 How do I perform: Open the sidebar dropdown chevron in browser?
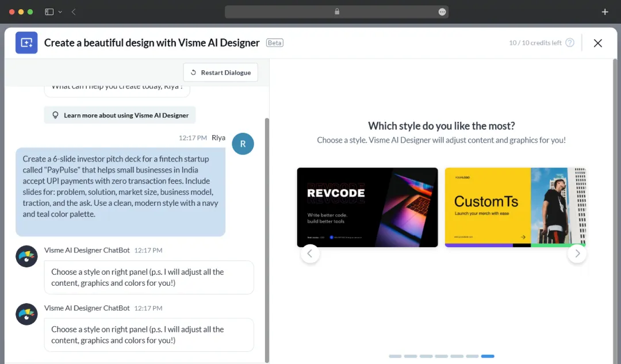pyautogui.click(x=60, y=12)
